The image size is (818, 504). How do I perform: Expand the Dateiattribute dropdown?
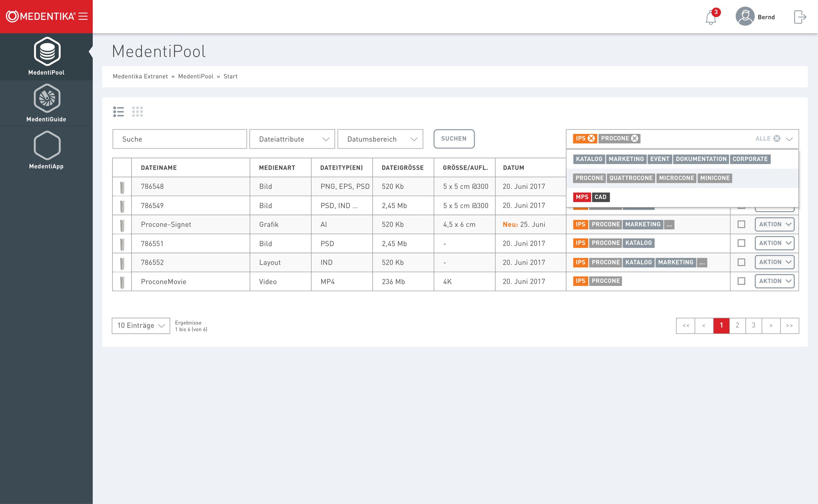click(x=292, y=139)
